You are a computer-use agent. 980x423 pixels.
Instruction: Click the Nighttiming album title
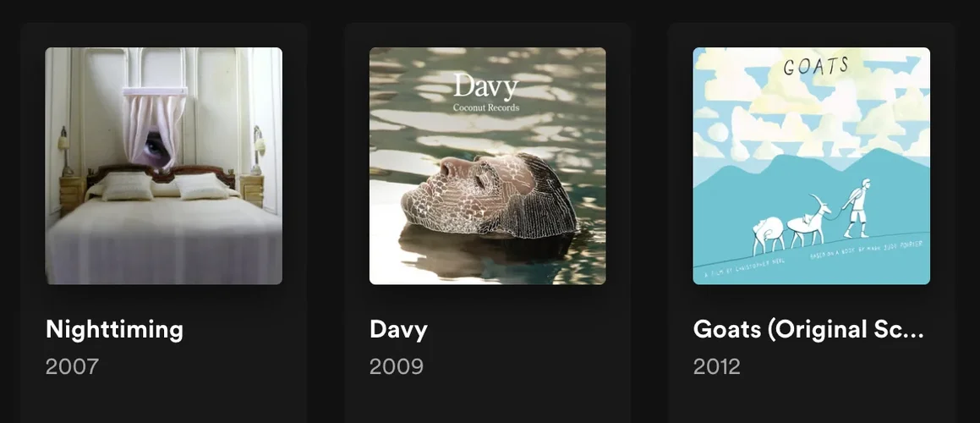(x=114, y=329)
